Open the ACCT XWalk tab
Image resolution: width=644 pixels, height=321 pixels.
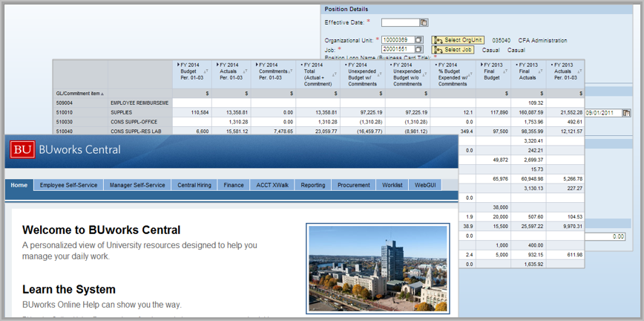point(272,185)
